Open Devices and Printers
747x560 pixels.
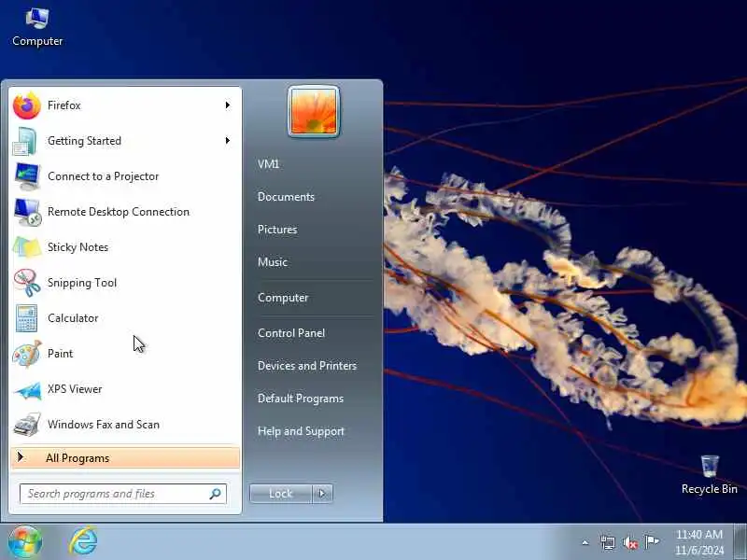[x=307, y=366]
